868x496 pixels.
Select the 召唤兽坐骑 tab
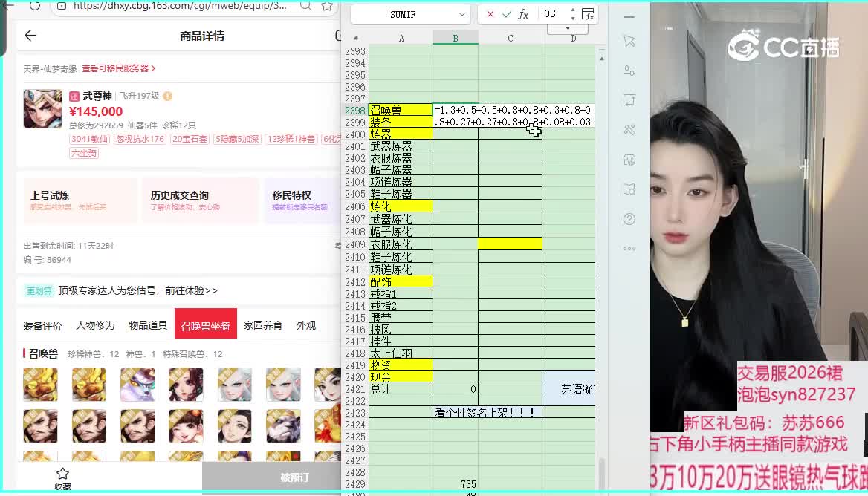click(205, 325)
